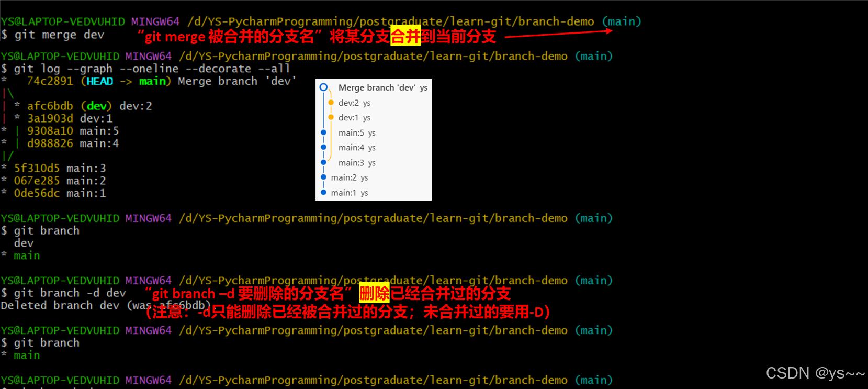Select the "main:3" label in the graph panel
This screenshot has height=389, width=868.
pos(351,162)
